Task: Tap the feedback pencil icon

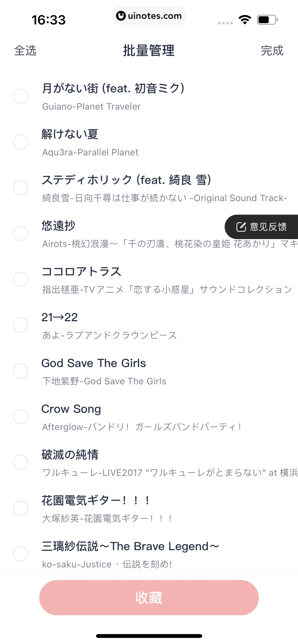Action: (241, 227)
